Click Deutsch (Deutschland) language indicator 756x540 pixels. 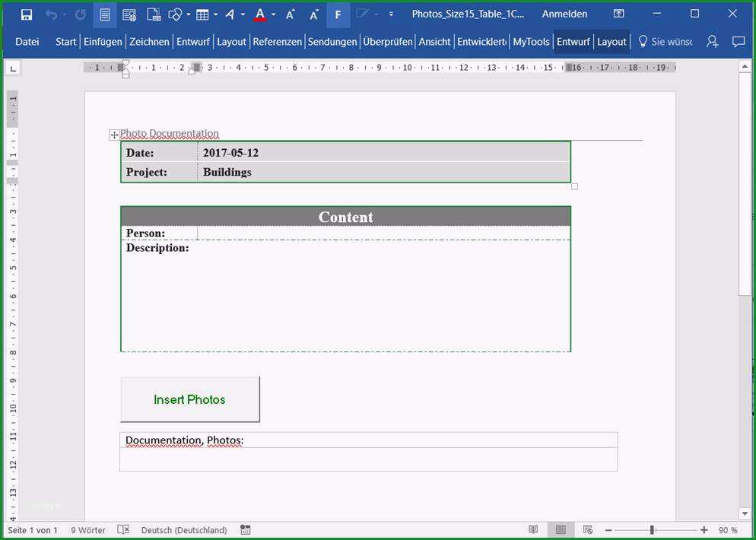[184, 530]
